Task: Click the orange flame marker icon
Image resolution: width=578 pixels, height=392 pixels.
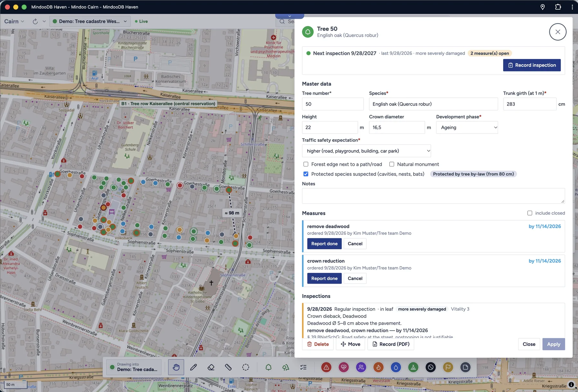Action: 378,367
